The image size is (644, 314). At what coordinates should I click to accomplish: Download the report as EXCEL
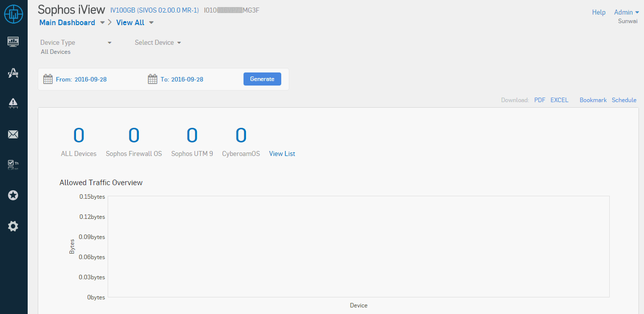click(559, 100)
